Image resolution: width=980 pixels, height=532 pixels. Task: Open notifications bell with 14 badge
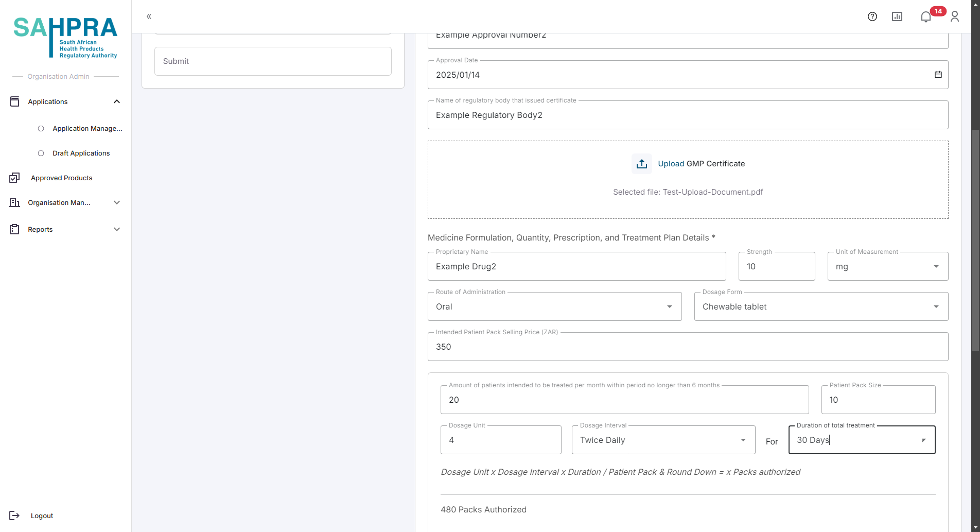[926, 16]
